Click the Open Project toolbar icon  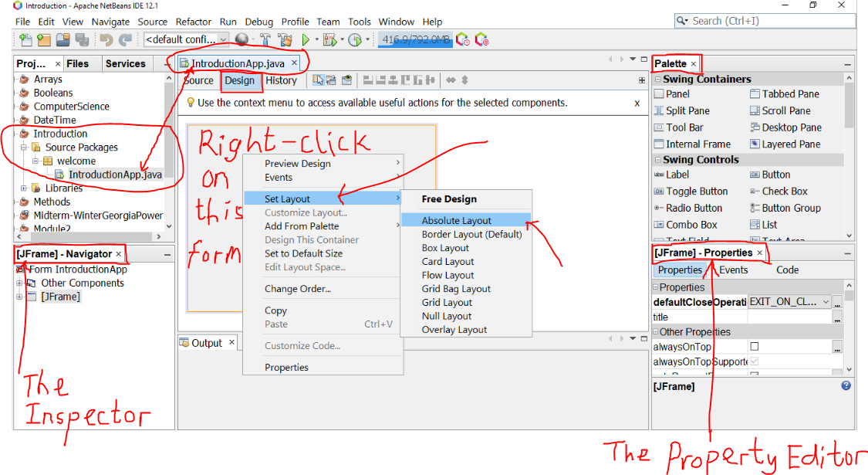click(x=63, y=40)
